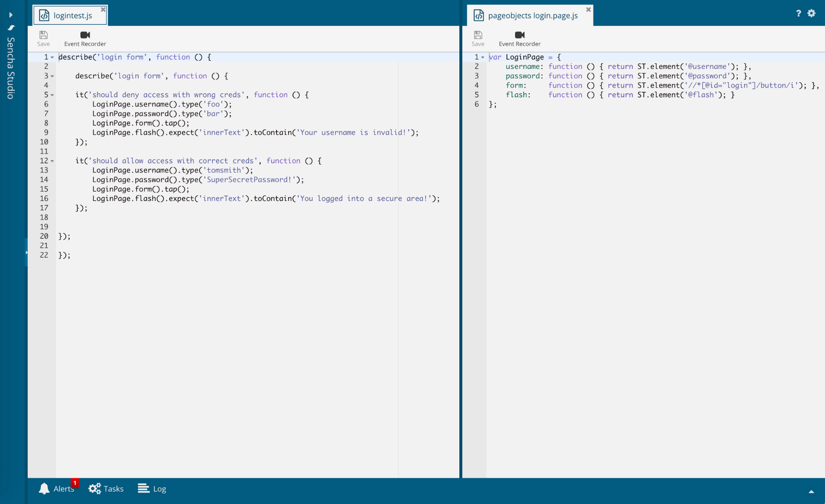Save the login.page.js file

pos(478,39)
